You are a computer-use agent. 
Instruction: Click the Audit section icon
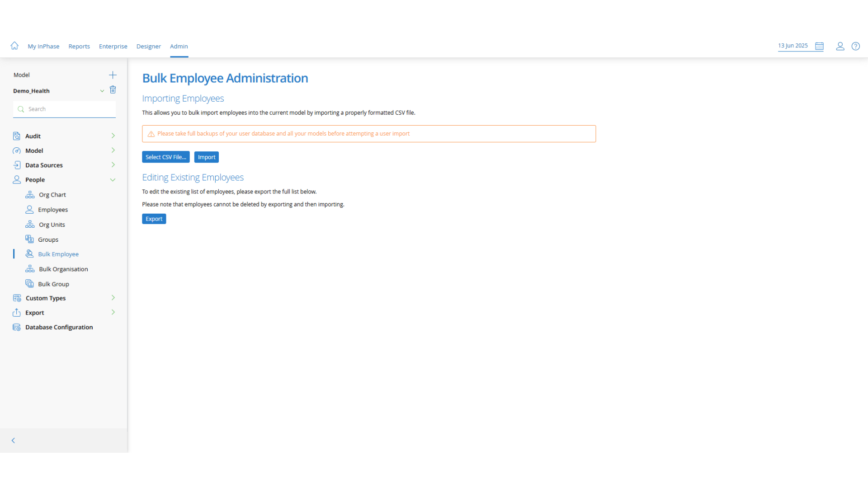[17, 136]
